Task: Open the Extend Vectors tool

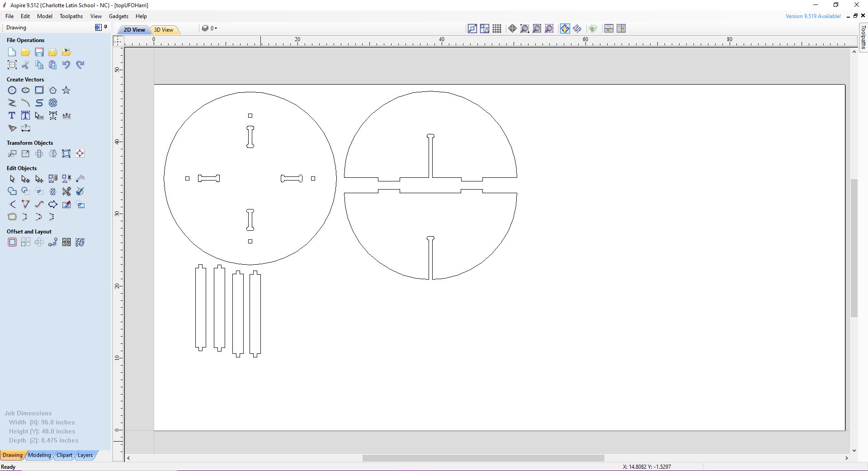Action: (26, 204)
